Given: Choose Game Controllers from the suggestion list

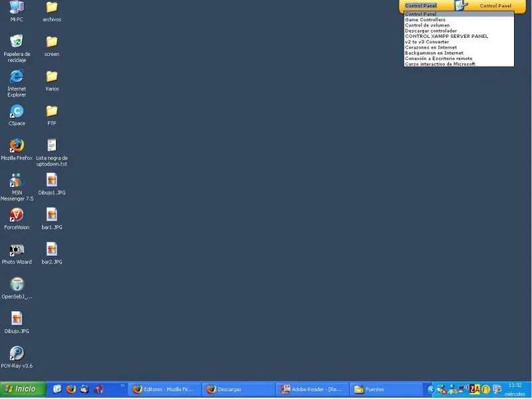Looking at the screenshot, I should pos(459,20).
